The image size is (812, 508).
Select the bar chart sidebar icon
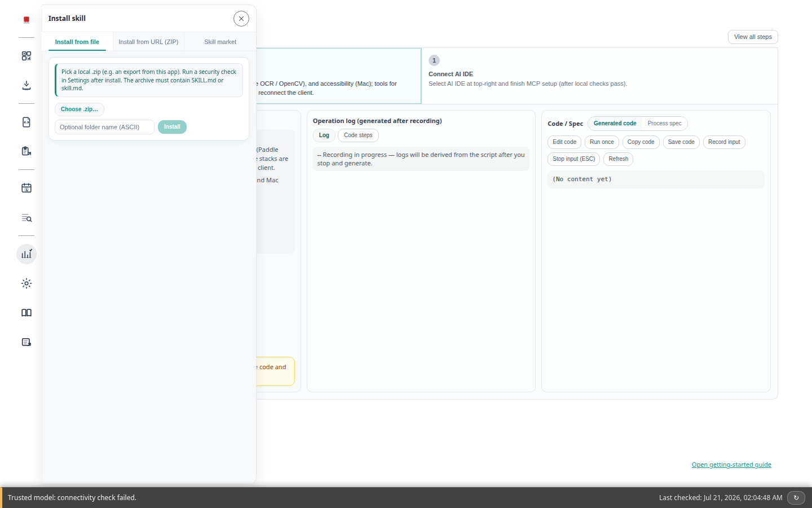(27, 254)
